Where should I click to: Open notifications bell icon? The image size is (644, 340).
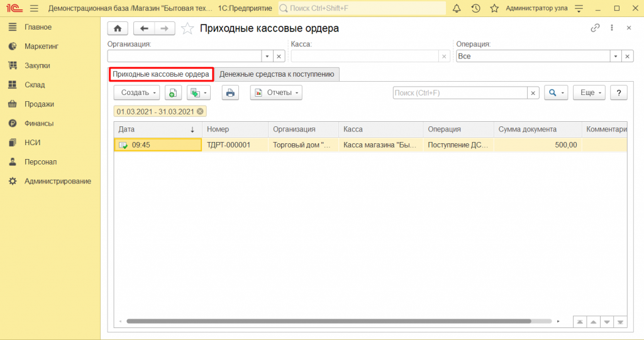[456, 8]
